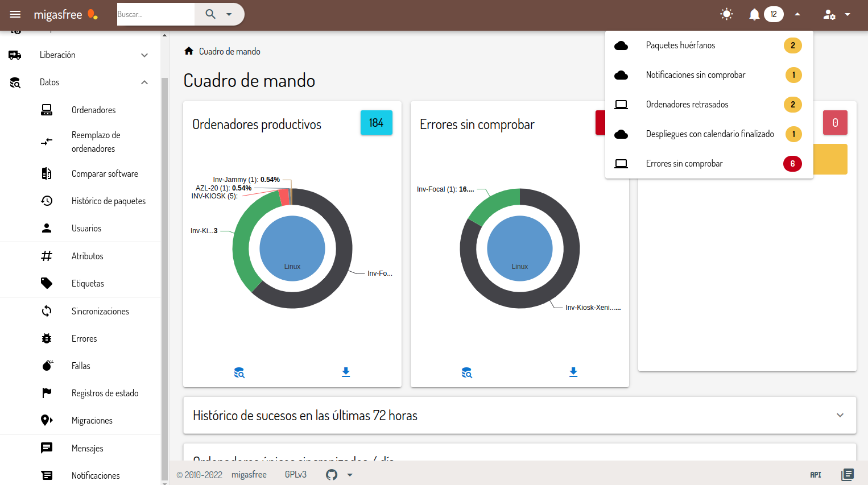The width and height of the screenshot is (868, 485).
Task: Click the Cuadro de mando breadcrumb
Action: tap(230, 51)
